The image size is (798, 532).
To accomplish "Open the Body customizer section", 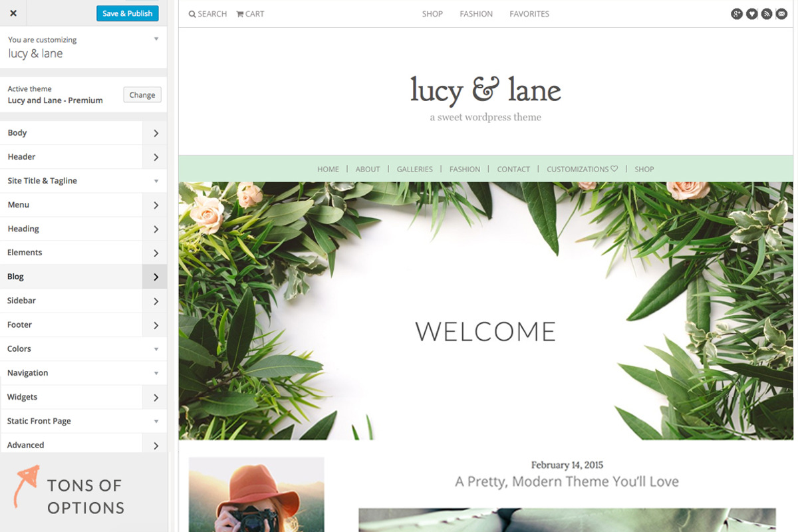I will (x=83, y=133).
